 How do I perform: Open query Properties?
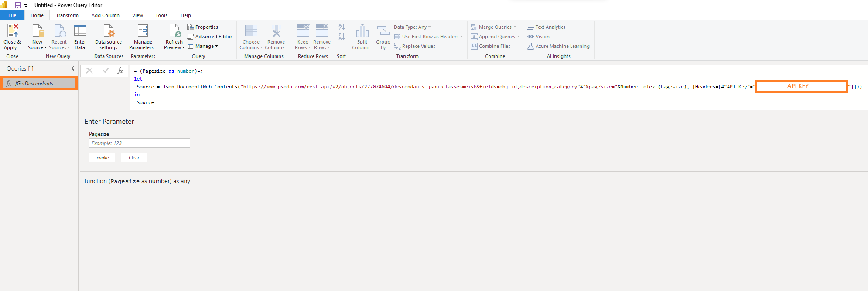[203, 27]
